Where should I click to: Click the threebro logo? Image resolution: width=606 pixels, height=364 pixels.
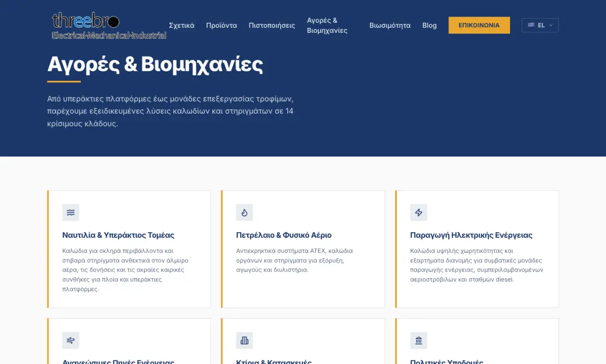pos(109,25)
